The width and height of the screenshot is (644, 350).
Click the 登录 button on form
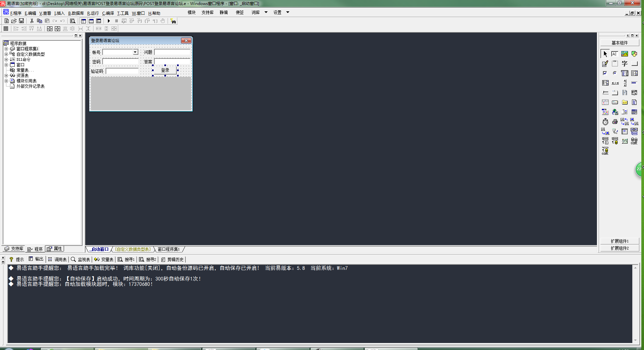(165, 70)
